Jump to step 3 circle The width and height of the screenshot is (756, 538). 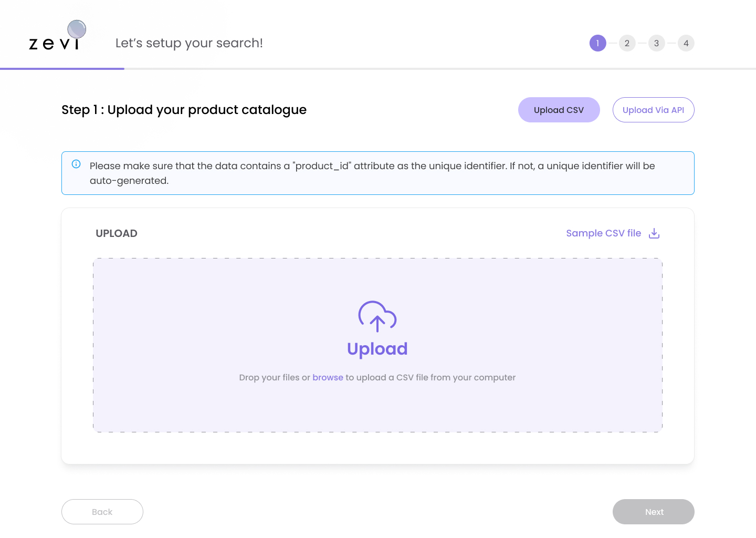coord(656,43)
